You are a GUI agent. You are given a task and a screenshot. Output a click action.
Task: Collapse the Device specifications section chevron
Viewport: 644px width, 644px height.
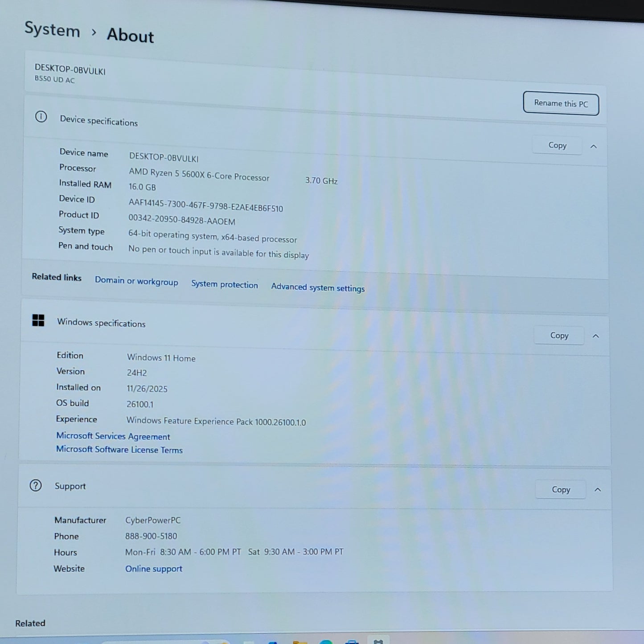click(594, 146)
